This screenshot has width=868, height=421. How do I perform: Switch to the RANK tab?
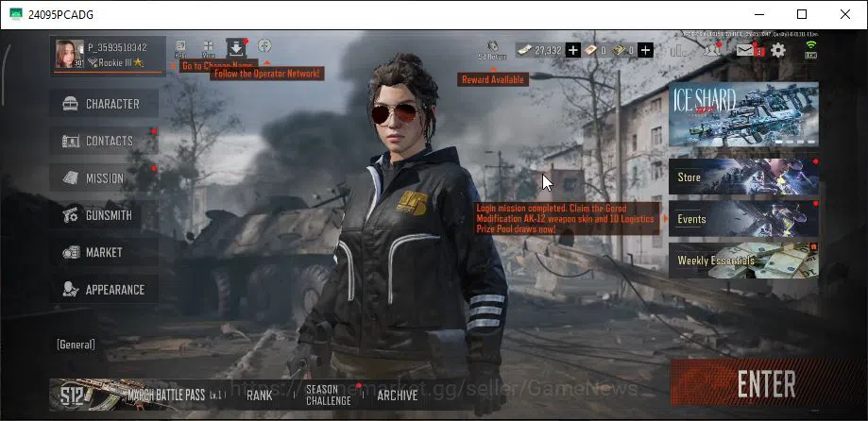(259, 395)
